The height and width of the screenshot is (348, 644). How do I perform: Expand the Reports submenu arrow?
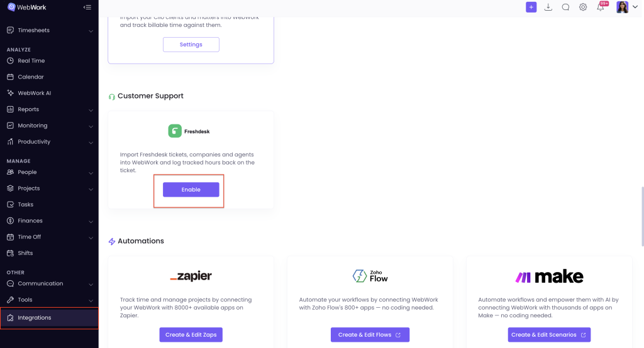91,110
